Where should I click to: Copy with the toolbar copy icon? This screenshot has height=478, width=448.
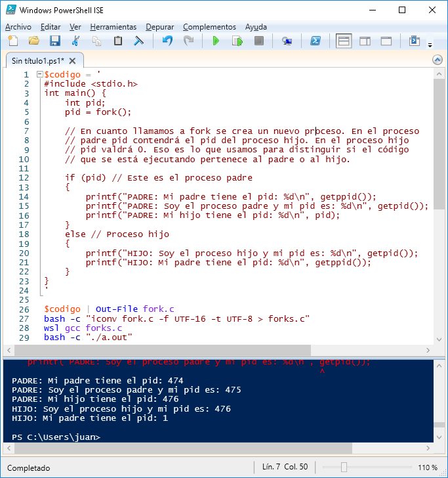pos(97,41)
